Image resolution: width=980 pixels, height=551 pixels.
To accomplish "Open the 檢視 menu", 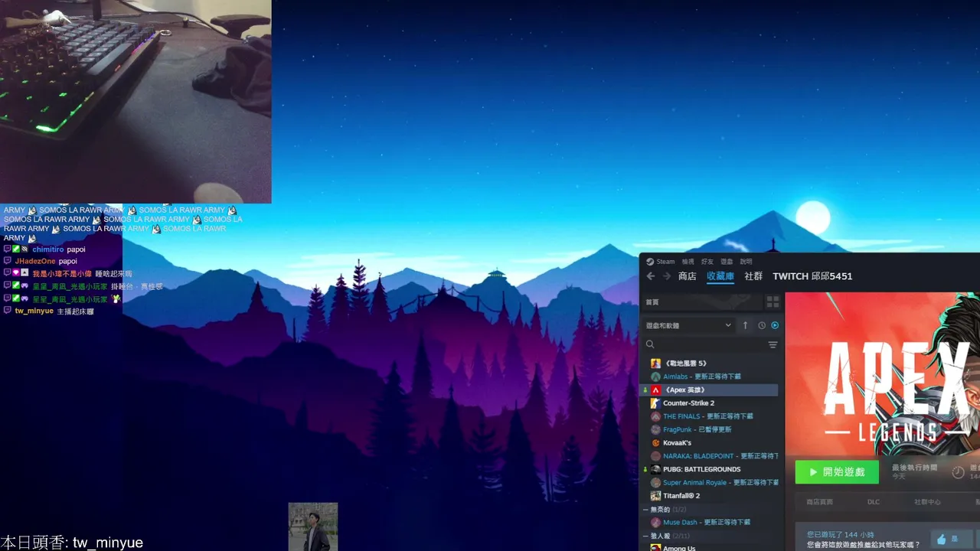I will pyautogui.click(x=688, y=262).
